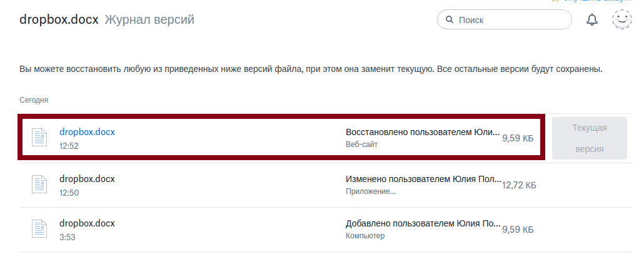Viewport: 644px width, 259px height.
Task: Click the magnifier icon in search box
Action: (x=450, y=20)
